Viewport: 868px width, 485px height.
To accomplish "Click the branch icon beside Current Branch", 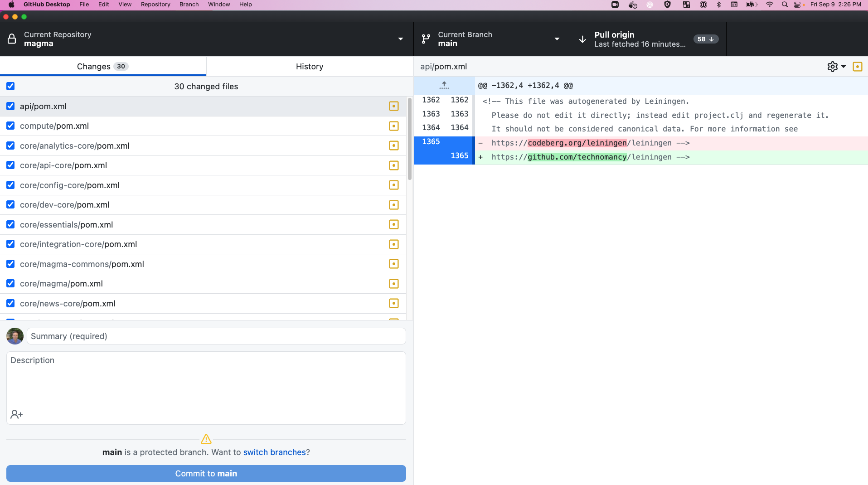I will [x=425, y=39].
